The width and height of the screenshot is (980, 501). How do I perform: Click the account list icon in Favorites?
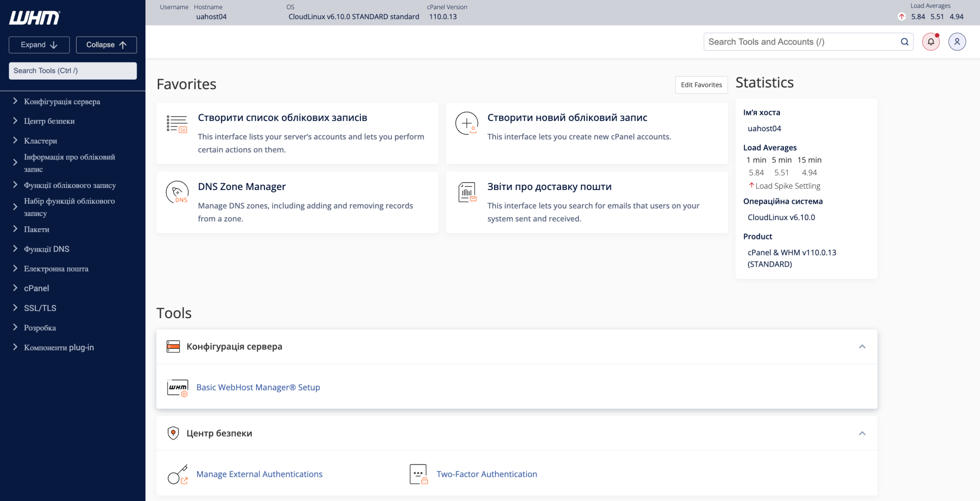point(177,123)
